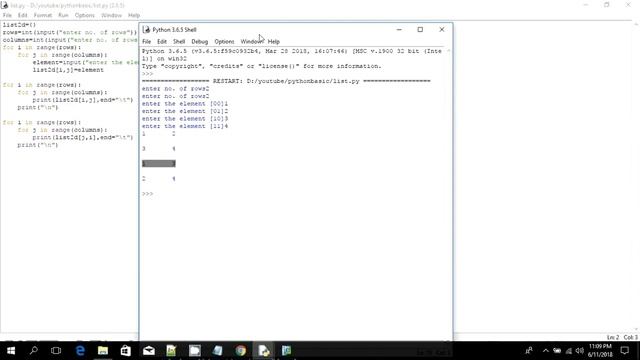Screen dimensions: 640x360
Task: Maximize the Python 3.6.5 Shell window
Action: pos(420,29)
